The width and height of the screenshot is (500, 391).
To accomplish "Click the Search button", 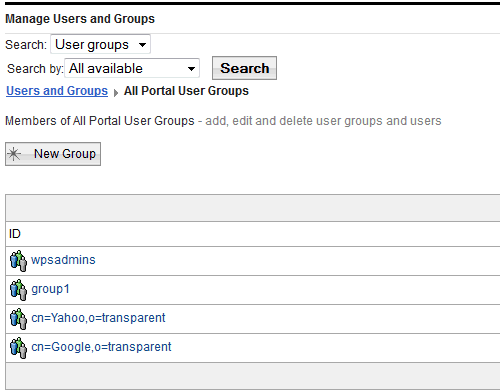I will [244, 68].
